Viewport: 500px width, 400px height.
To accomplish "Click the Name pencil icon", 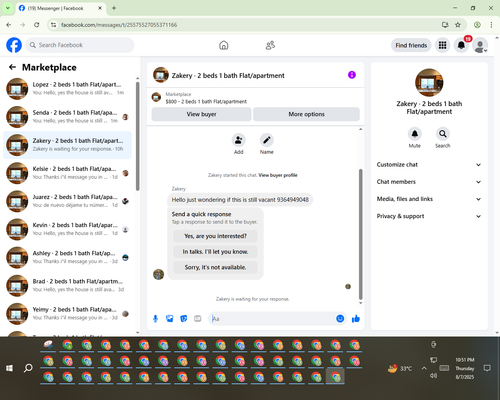I will pos(267,140).
